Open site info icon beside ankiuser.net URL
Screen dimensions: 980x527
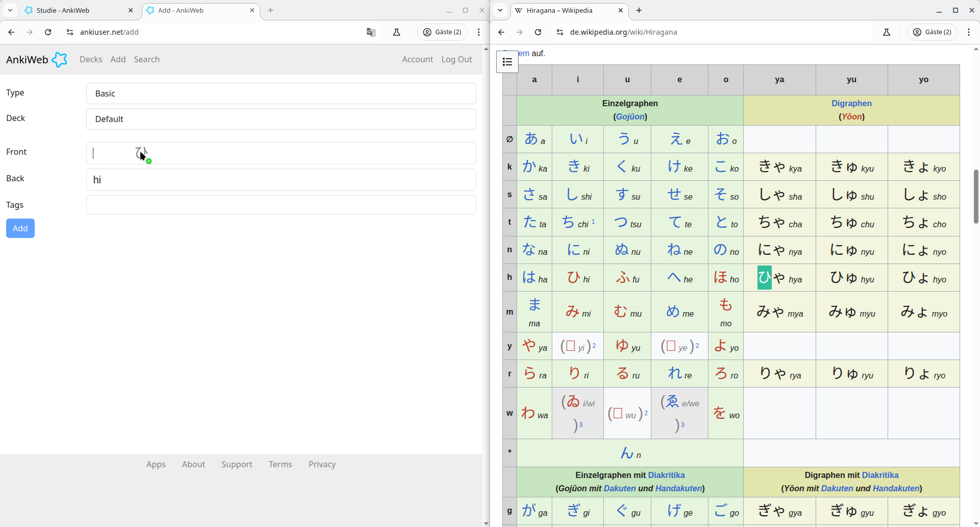pos(70,32)
